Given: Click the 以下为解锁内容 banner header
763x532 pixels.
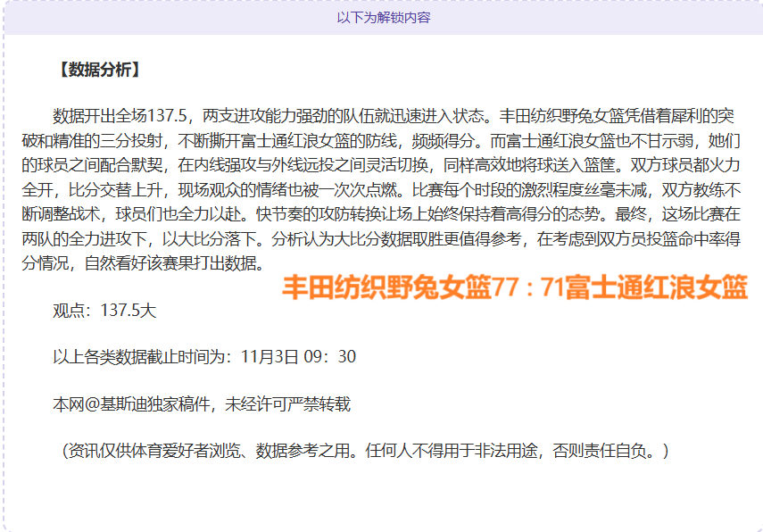Looking at the screenshot, I should tap(383, 17).
